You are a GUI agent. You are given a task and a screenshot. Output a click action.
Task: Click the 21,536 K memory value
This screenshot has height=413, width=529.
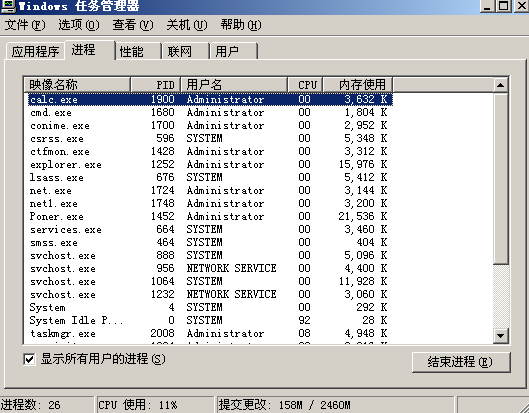(363, 216)
